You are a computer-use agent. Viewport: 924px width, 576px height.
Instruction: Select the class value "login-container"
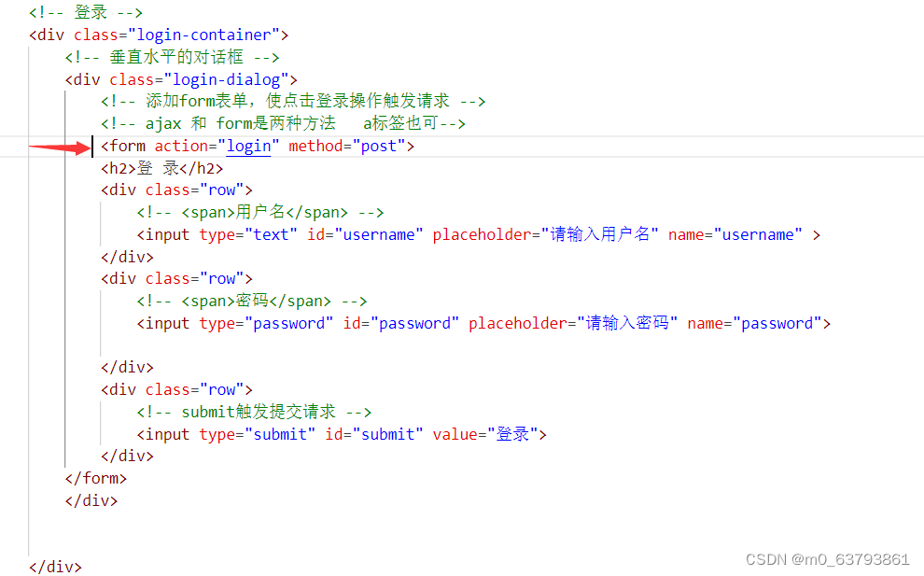(203, 35)
